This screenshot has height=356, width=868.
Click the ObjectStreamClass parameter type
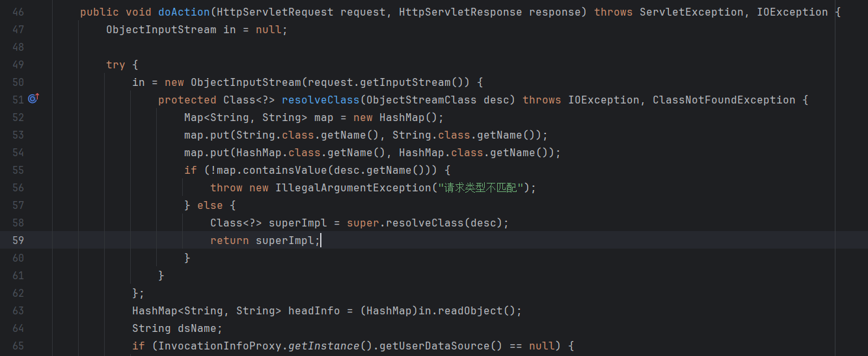(x=422, y=100)
